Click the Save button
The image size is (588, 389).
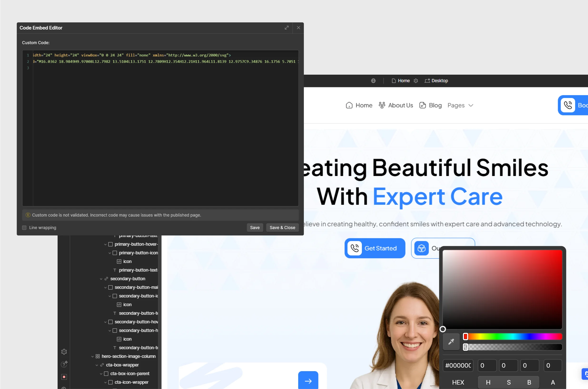click(255, 228)
